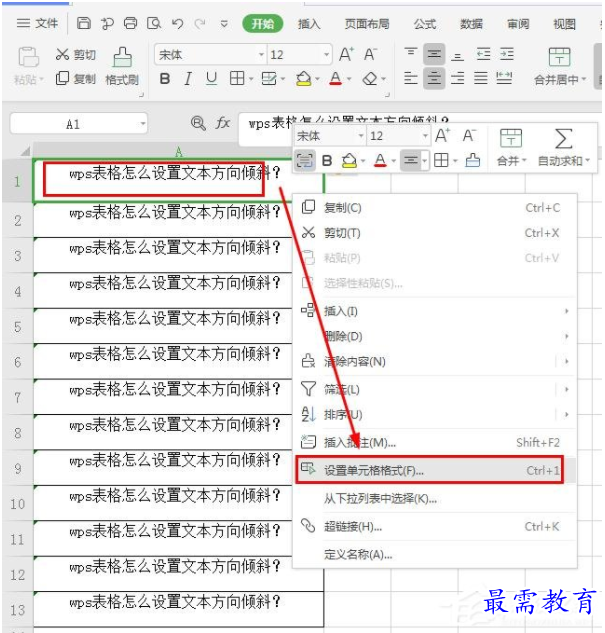
Task: Click the justify alignment icon
Action: pos(481,78)
